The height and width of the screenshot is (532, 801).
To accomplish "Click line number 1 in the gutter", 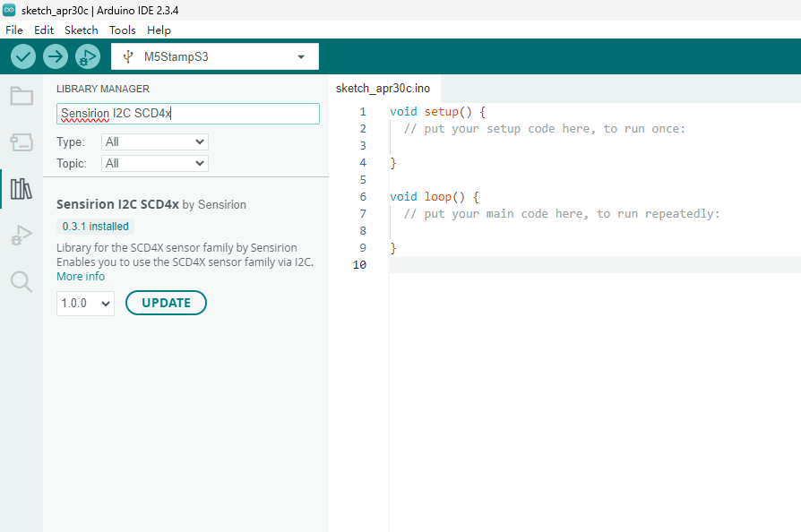I will (x=363, y=111).
